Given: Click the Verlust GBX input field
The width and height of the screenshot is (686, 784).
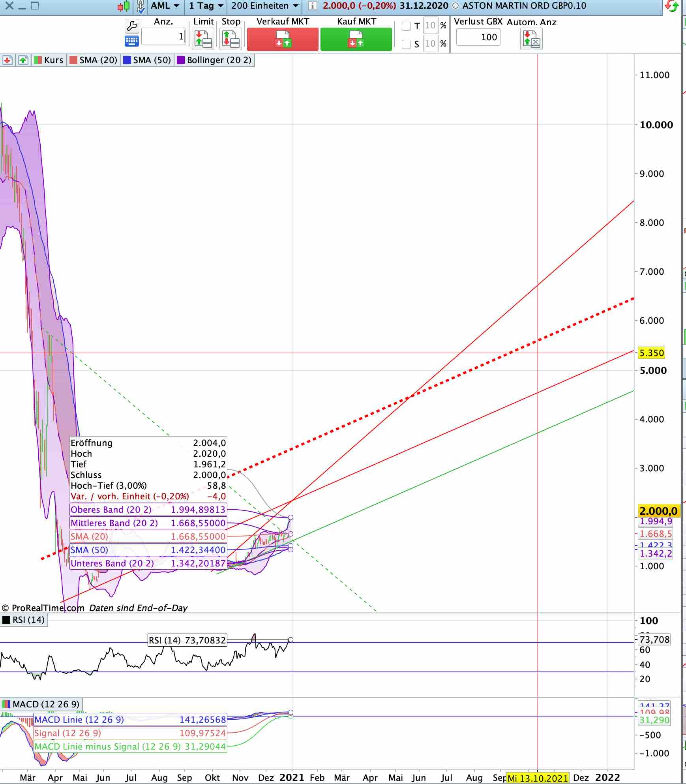Looking at the screenshot, I should click(x=478, y=37).
